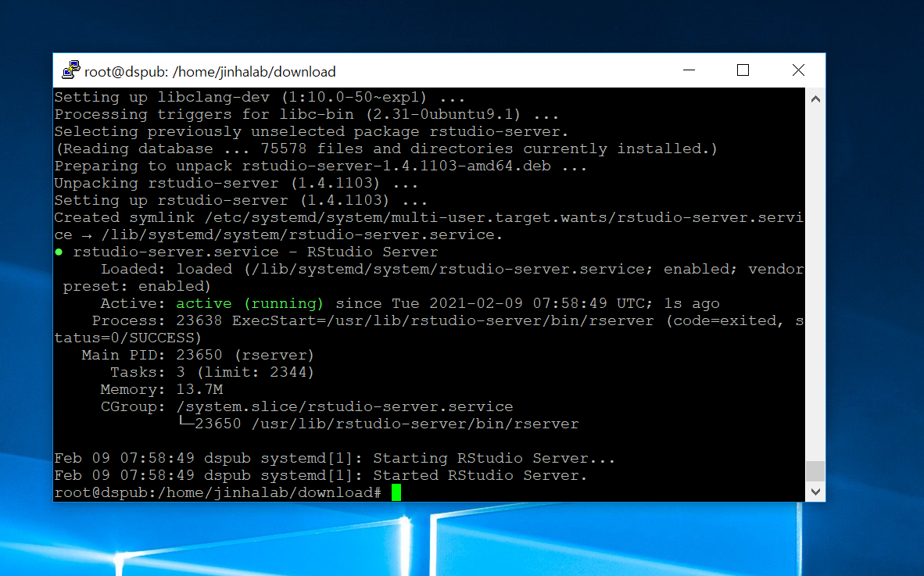Click the scrollbar up arrow
Screen dimensions: 924x576
[815, 99]
